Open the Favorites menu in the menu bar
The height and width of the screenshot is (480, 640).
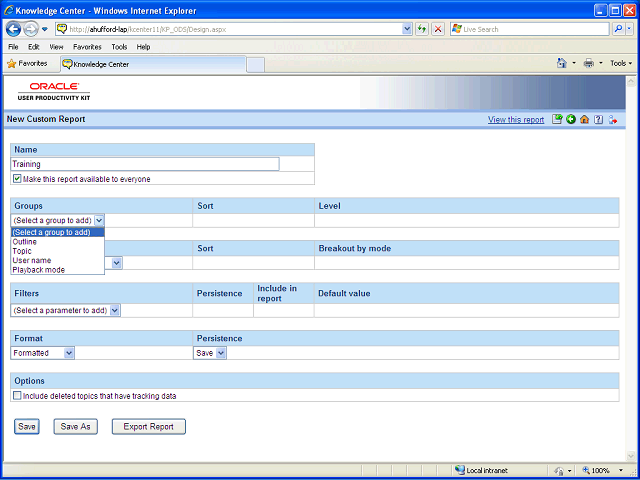tap(87, 47)
